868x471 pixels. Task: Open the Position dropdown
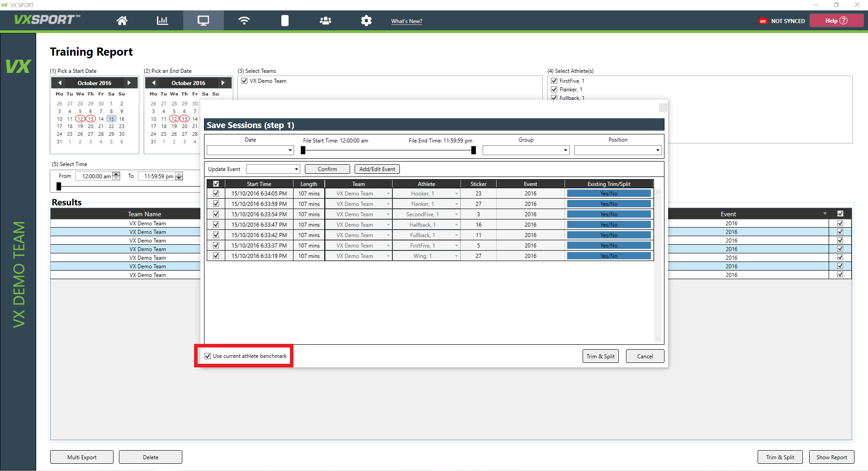(x=618, y=150)
